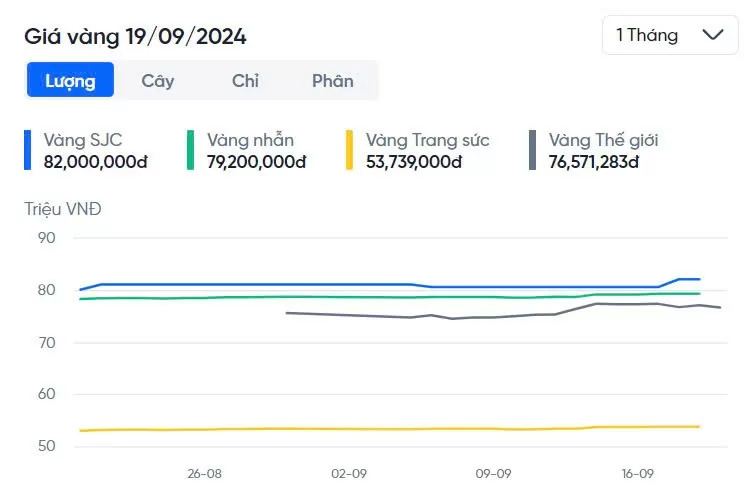The image size is (747, 492).
Task: Click the gray Vàng Thế giới color bar
Action: 532,150
